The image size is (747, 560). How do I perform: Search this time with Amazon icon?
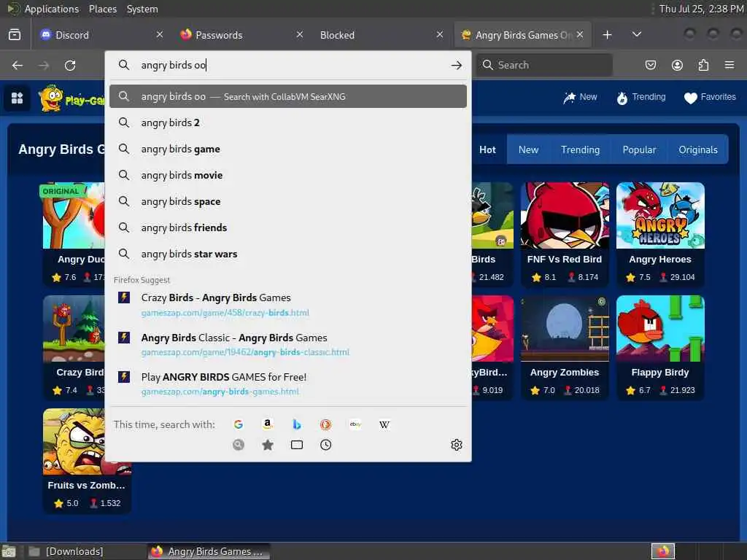coord(268,424)
